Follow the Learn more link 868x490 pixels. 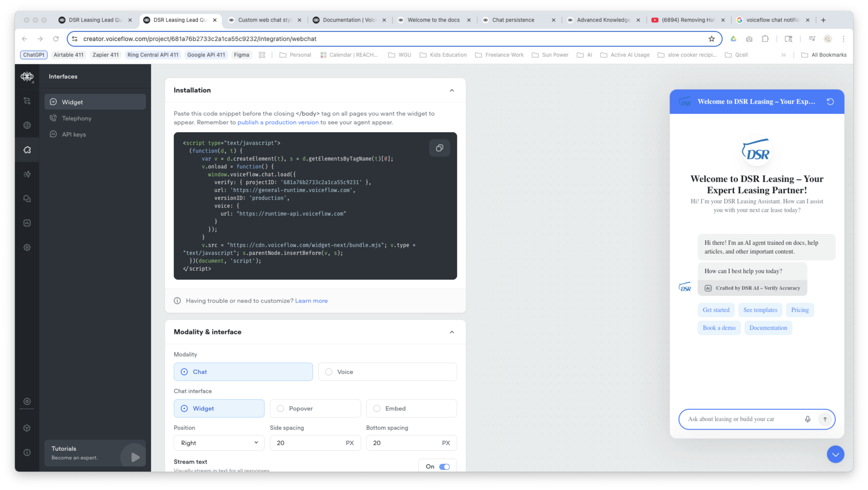point(311,301)
